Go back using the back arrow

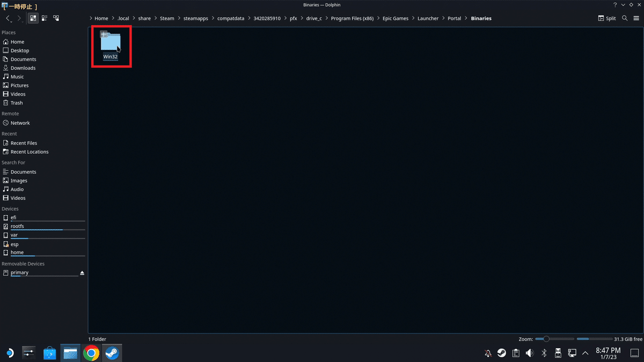[x=8, y=18]
